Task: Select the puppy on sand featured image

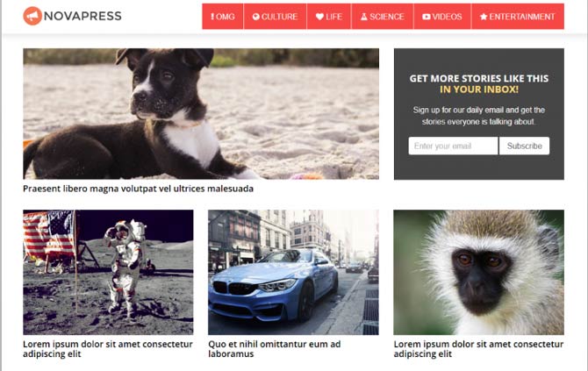Action: pyautogui.click(x=201, y=113)
